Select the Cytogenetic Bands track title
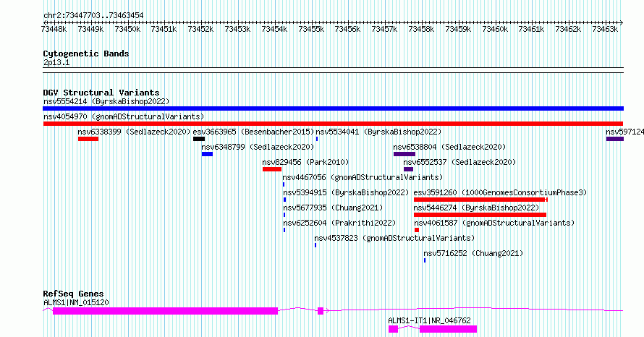Screen dimensions: 644x337 [x=86, y=54]
